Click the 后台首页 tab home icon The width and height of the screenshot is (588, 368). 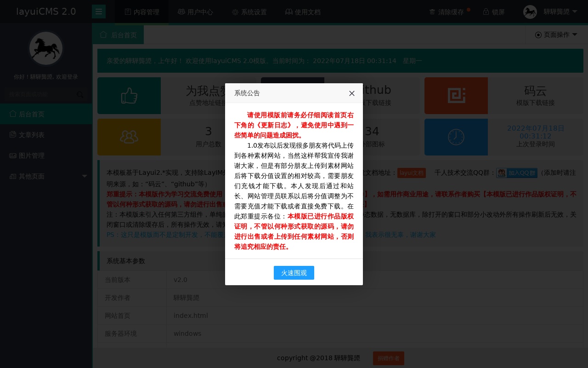(103, 34)
